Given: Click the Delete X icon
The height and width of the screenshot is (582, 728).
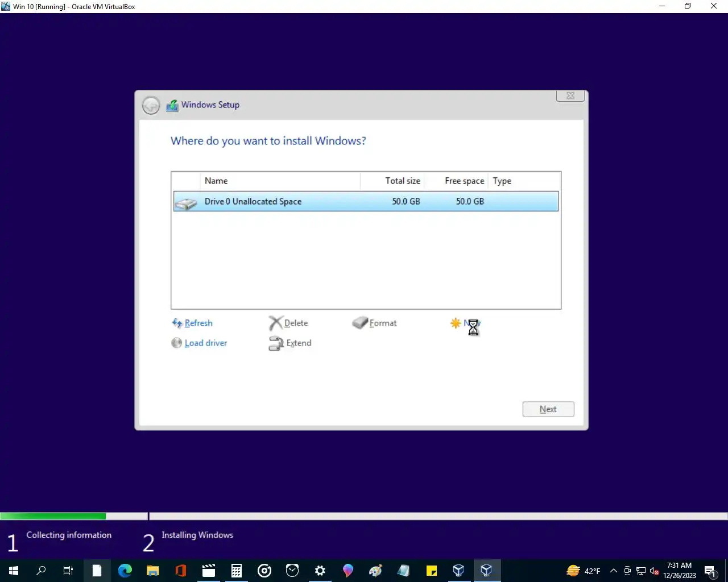Looking at the screenshot, I should (x=276, y=323).
